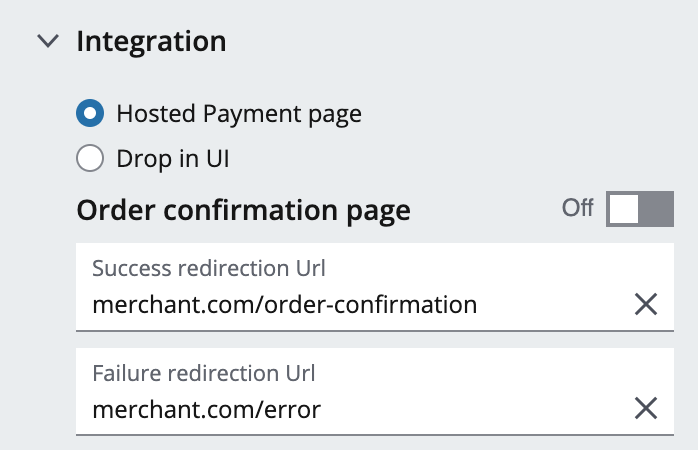Click the "Drop in UI" option label
The image size is (698, 450).
coord(180,158)
